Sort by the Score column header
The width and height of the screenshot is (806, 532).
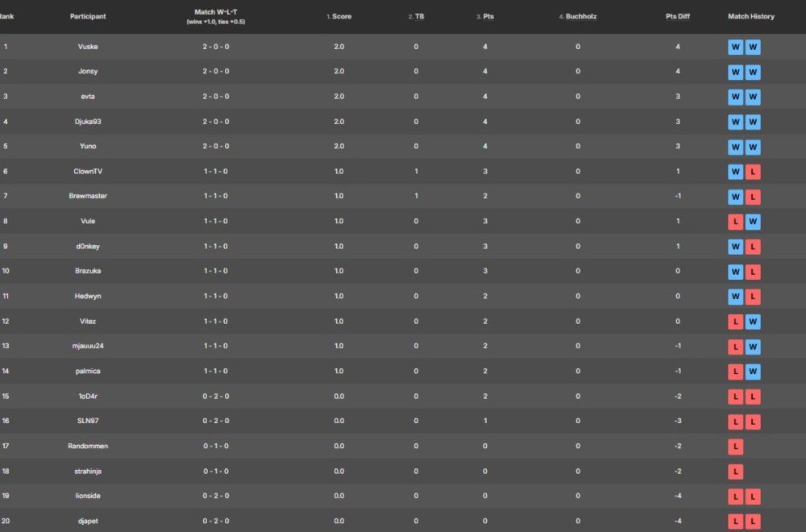pyautogui.click(x=342, y=16)
